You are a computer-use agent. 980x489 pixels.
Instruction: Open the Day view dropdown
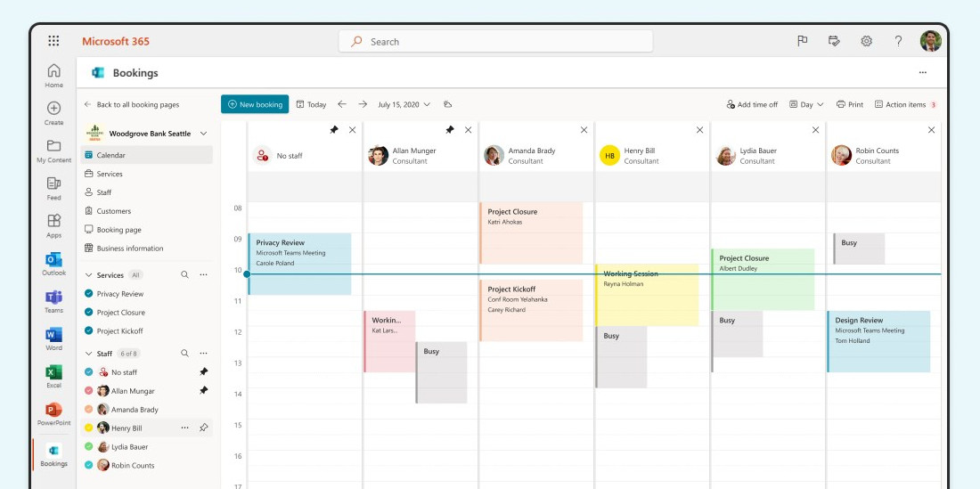pyautogui.click(x=806, y=104)
